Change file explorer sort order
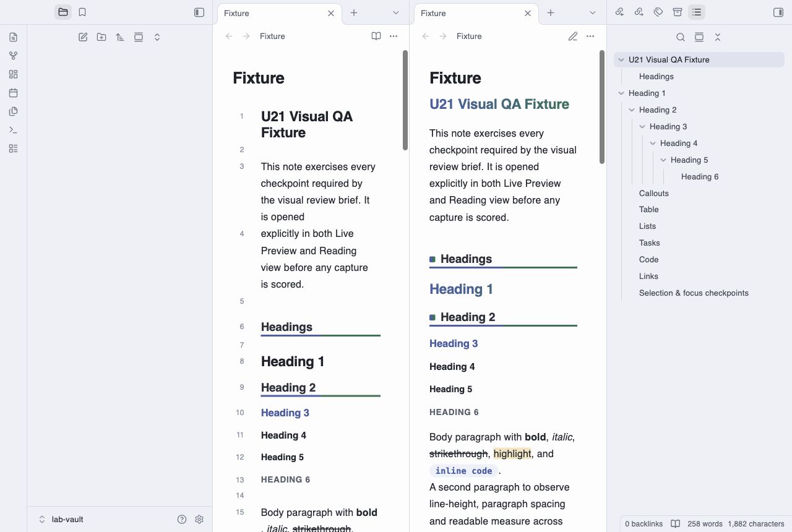 click(120, 37)
